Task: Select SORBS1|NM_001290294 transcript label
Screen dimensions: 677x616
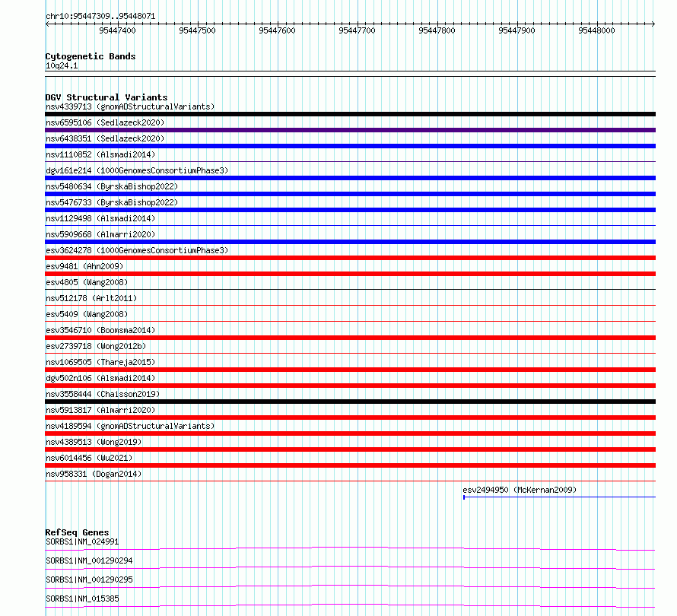Action: 89,560
